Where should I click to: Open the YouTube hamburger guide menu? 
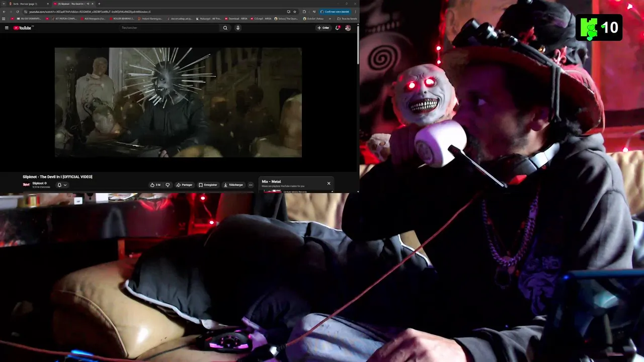(7, 28)
